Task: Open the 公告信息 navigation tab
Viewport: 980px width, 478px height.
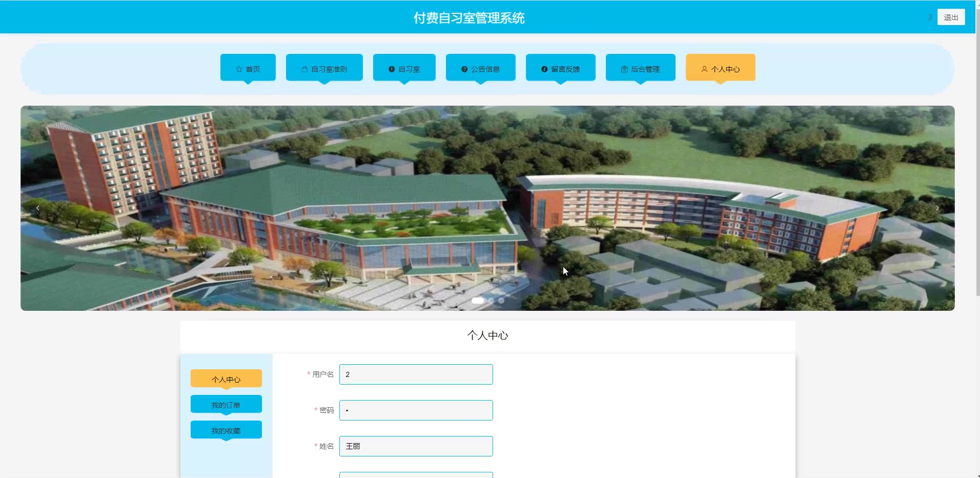Action: click(481, 68)
